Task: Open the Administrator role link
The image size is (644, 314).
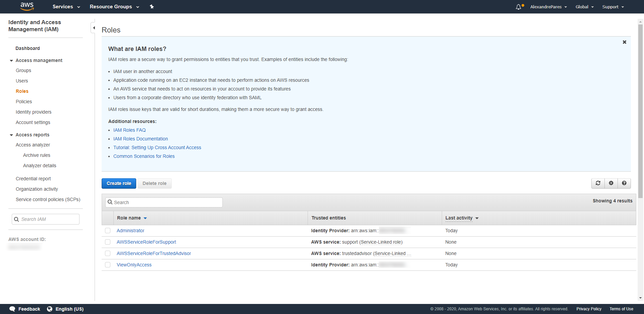Action: pos(130,231)
